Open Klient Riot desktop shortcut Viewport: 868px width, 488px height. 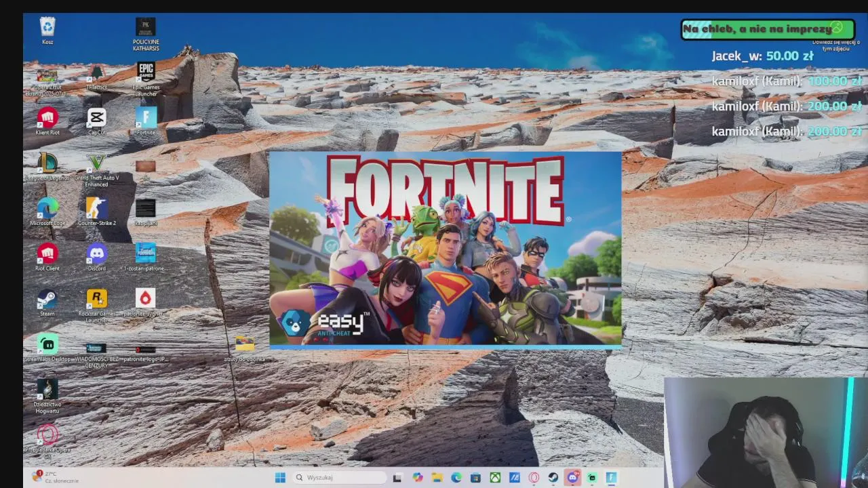pyautogui.click(x=47, y=121)
